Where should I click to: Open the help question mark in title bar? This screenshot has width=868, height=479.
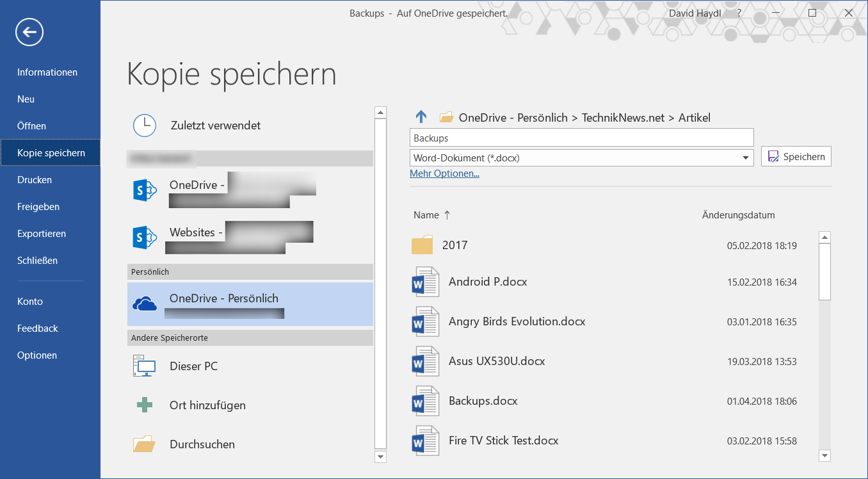pyautogui.click(x=739, y=13)
